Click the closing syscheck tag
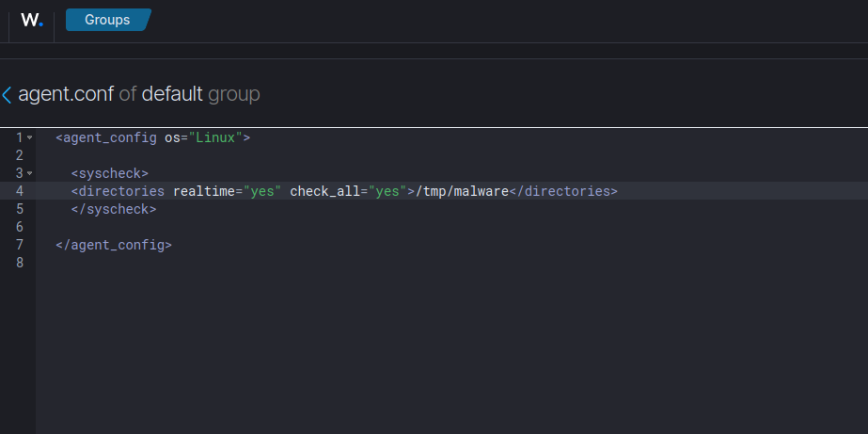Screen dimensions: 868x434 [x=114, y=209]
